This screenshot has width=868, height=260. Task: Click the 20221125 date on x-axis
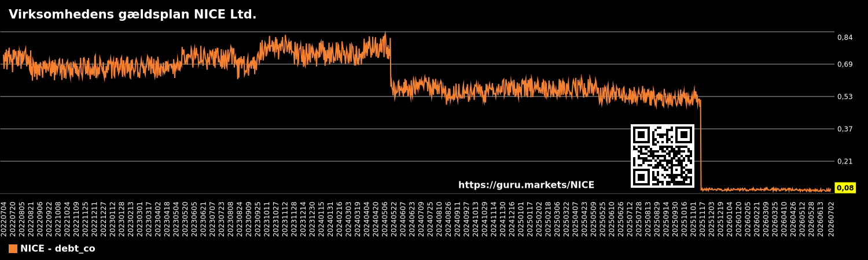pos(85,218)
